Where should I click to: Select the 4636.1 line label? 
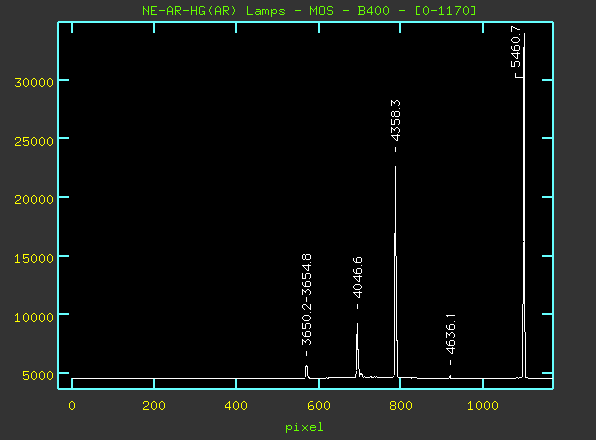[450, 334]
